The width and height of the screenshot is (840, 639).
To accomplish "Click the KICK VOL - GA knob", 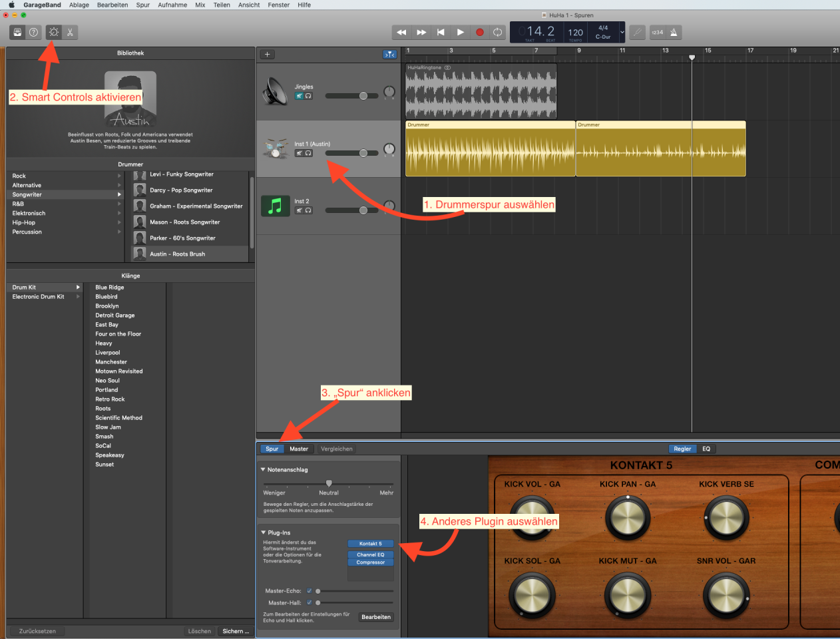I will coord(531,517).
